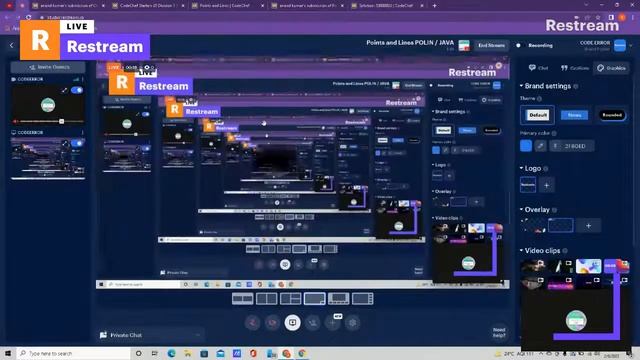Open studio settings gear

[x=353, y=323]
